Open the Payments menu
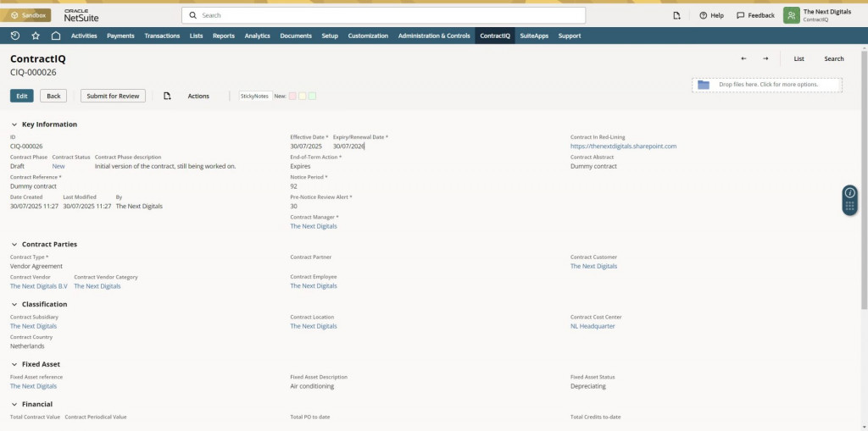Image resolution: width=868 pixels, height=431 pixels. 120,36
